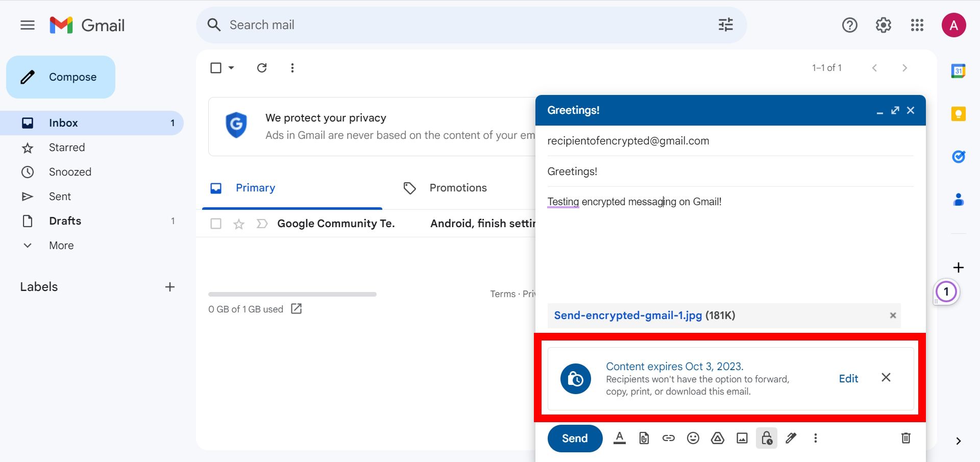The width and height of the screenshot is (980, 462).
Task: Insert photo in compose toolbar
Action: (x=742, y=438)
